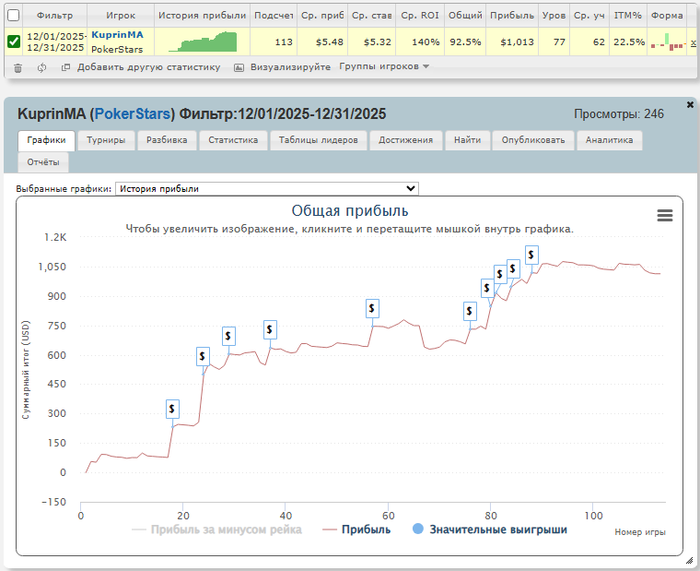The image size is (700, 571).
Task: Click the Общая прибыль chart title
Action: 350,211
